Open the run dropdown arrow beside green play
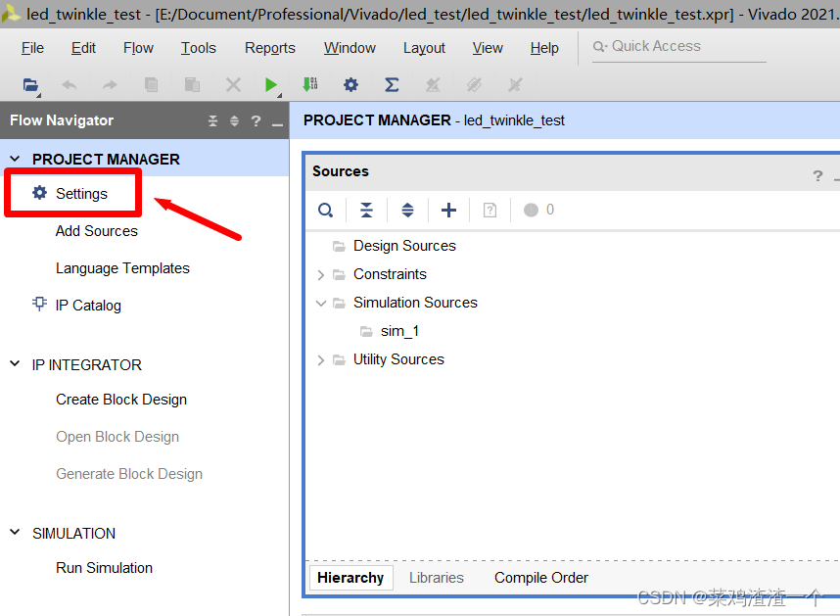Image resolution: width=840 pixels, height=616 pixels. (x=280, y=95)
